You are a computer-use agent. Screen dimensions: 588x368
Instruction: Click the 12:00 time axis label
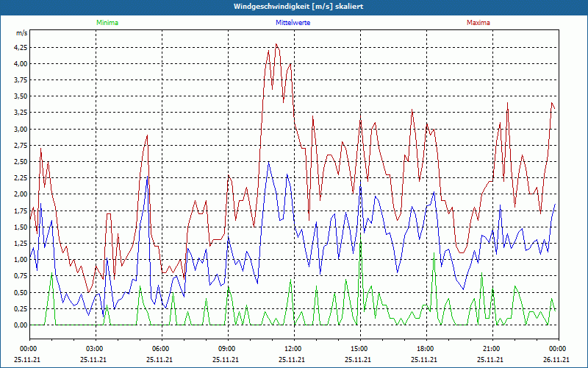292,349
